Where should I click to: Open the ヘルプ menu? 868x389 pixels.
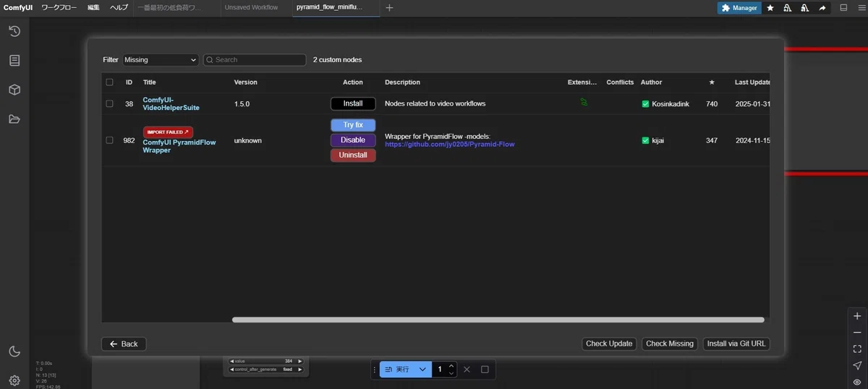(119, 8)
